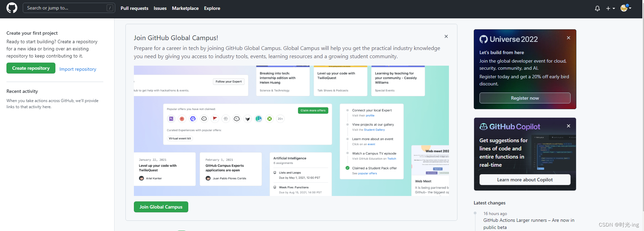
Task: Open the user avatar menu
Action: [x=626, y=8]
